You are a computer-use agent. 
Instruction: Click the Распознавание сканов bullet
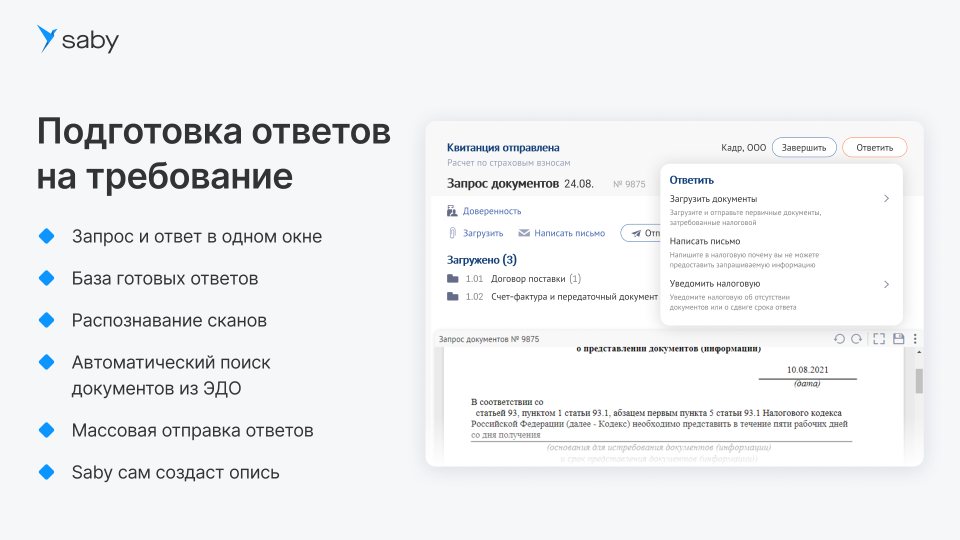point(169,320)
